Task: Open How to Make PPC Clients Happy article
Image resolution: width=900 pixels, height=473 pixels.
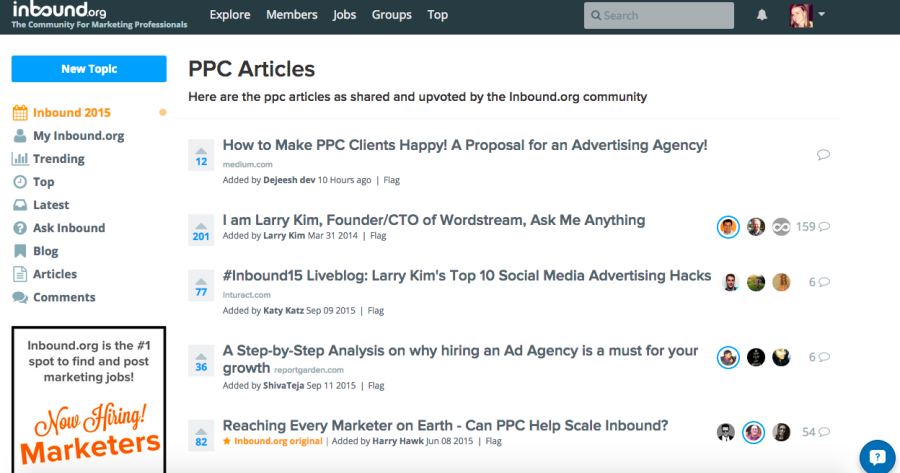Action: pos(465,145)
